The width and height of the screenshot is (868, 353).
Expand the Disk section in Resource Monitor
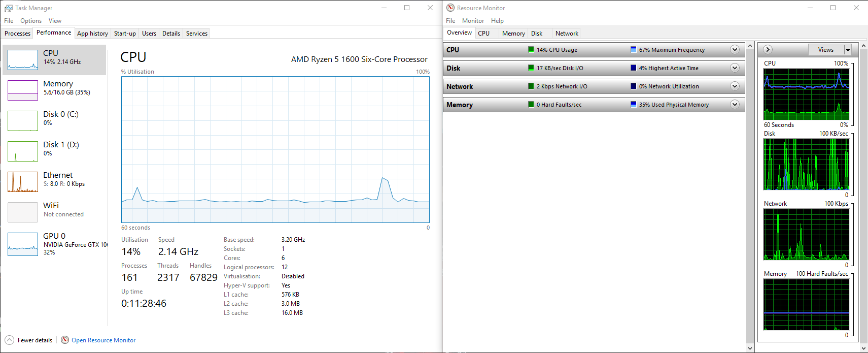click(x=735, y=68)
